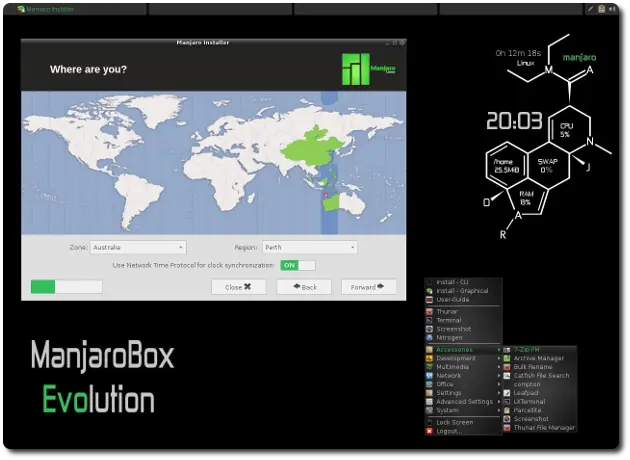Click the 'Where are you?' heading

click(x=88, y=70)
